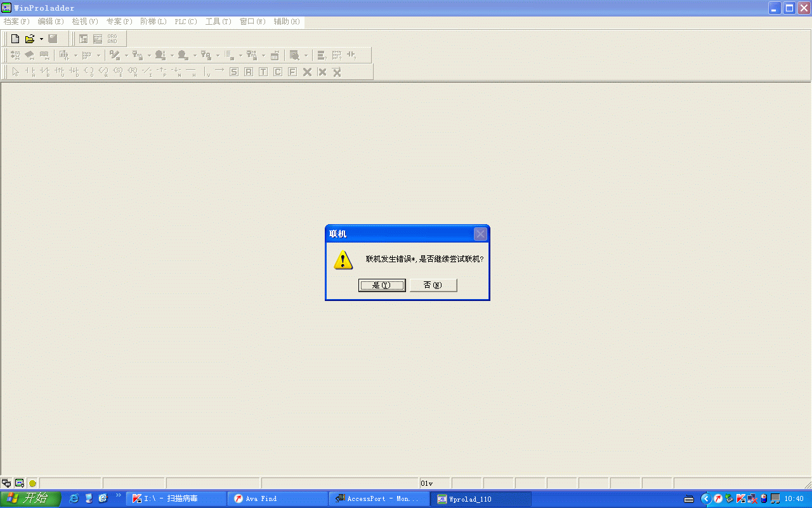
Task: Click the yellow status indicator icon
Action: click(32, 483)
